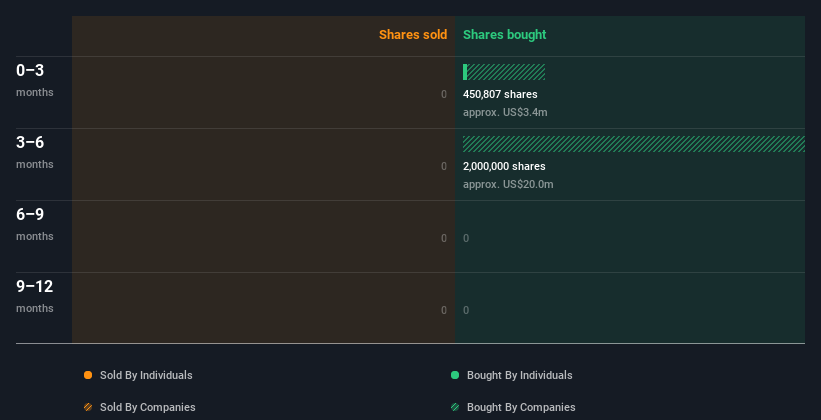Click the green Bought By Individuals legend dot

pos(455,375)
